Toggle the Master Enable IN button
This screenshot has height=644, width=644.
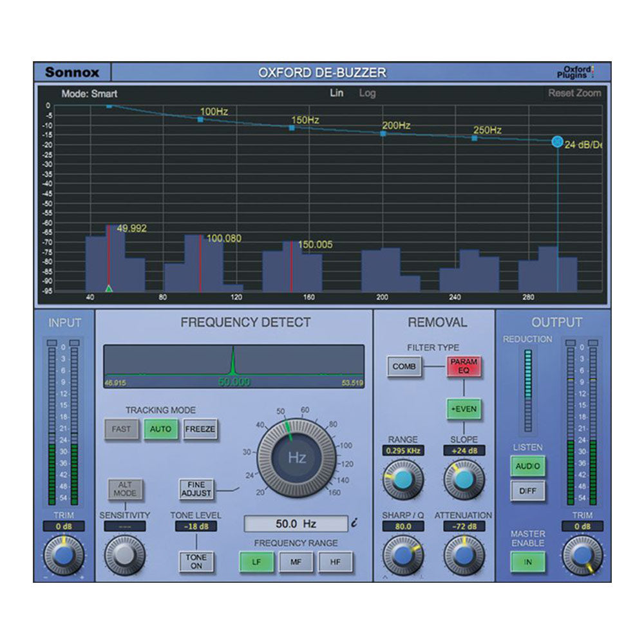pyautogui.click(x=527, y=561)
